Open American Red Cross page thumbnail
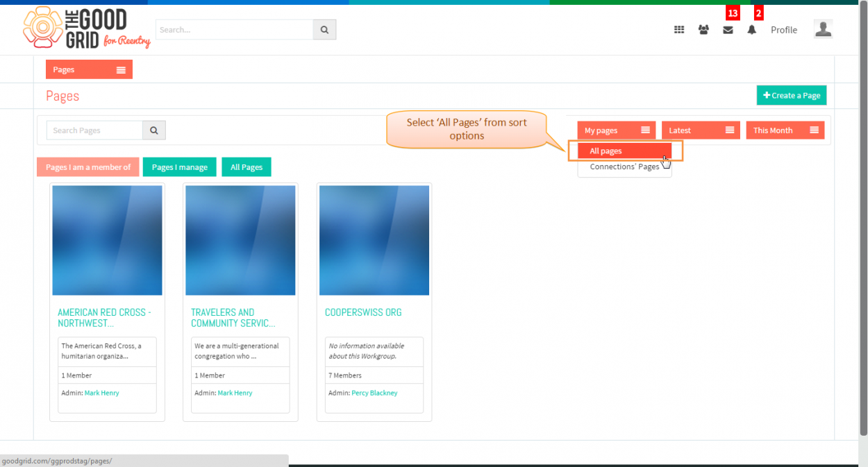 pos(107,240)
